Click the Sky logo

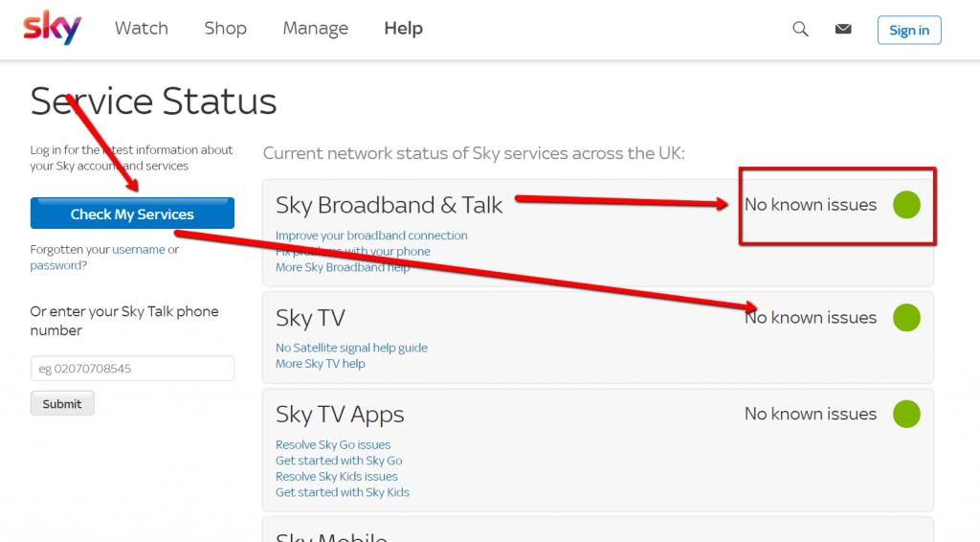click(x=53, y=28)
